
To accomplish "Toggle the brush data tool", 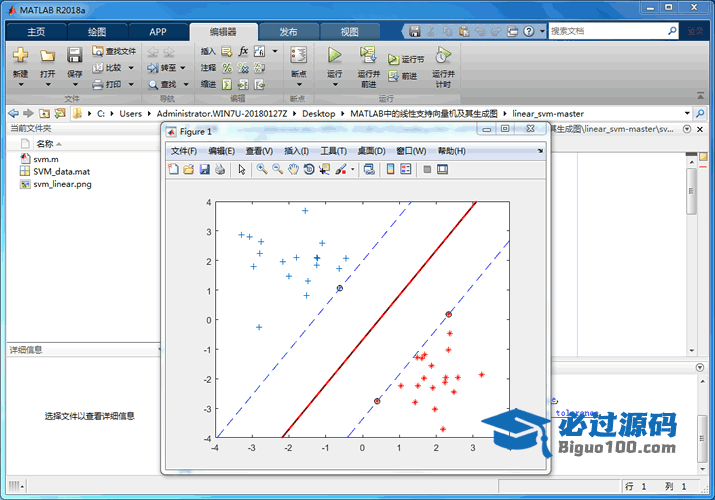I will pyautogui.click(x=341, y=170).
